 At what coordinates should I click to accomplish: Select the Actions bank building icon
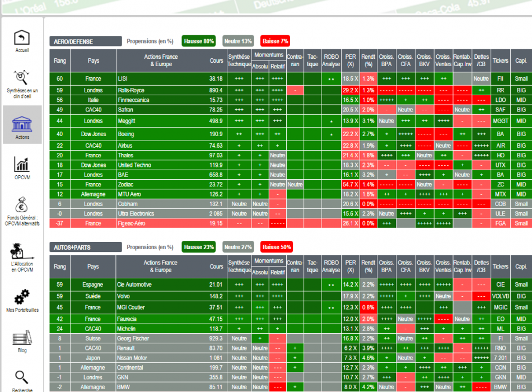point(22,124)
